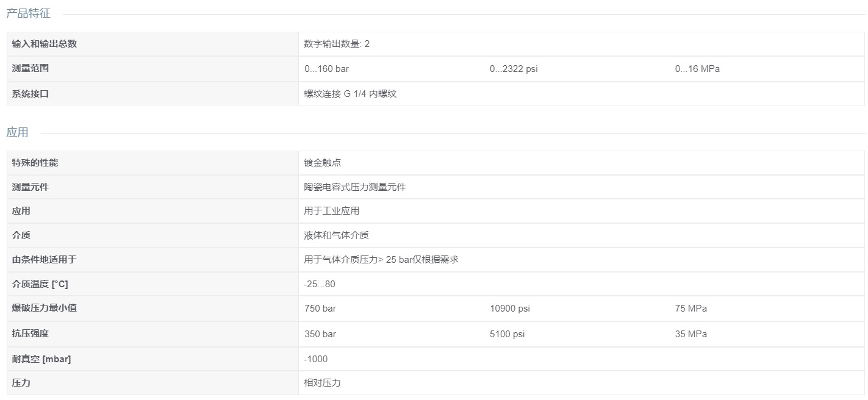
Task: Click the 相对压力 value
Action: pos(323,383)
